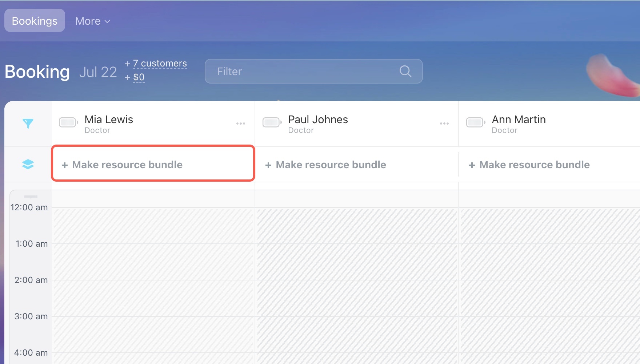Open Mia Lewis three-dot options menu

(x=240, y=124)
